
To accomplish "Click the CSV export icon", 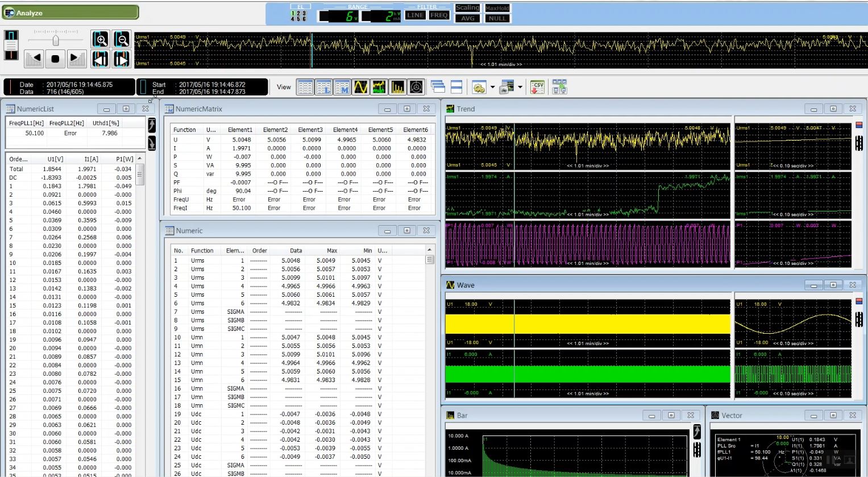I will pyautogui.click(x=537, y=87).
